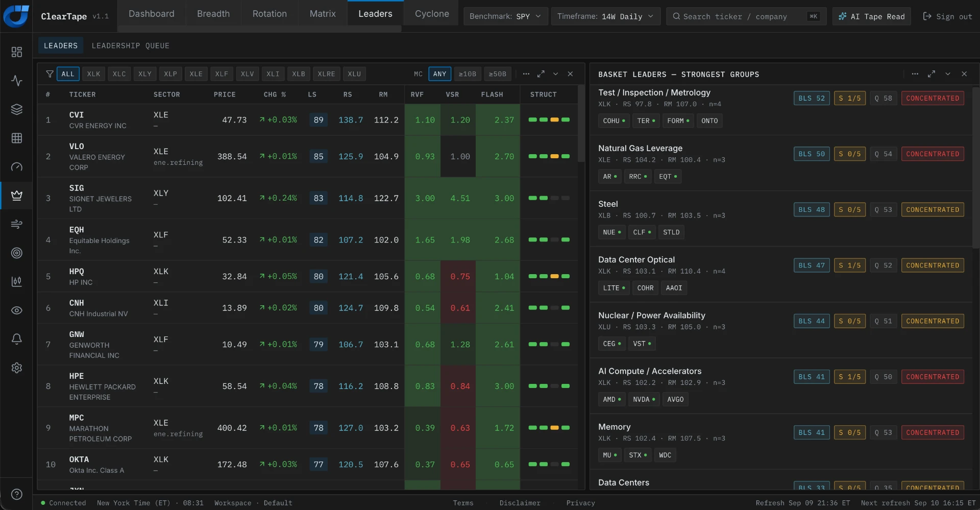This screenshot has height=510, width=980.
Task: Click the CONCENTRATED tag for Steel group
Action: click(x=933, y=210)
